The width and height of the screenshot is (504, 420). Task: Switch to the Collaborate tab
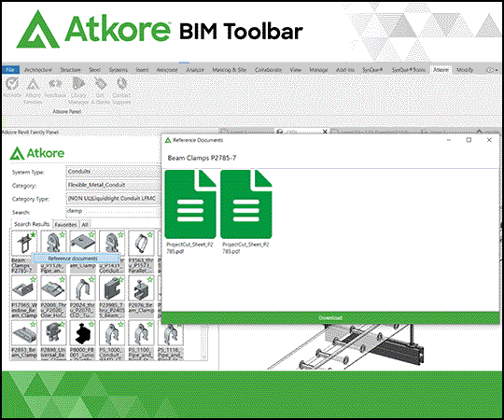click(268, 70)
